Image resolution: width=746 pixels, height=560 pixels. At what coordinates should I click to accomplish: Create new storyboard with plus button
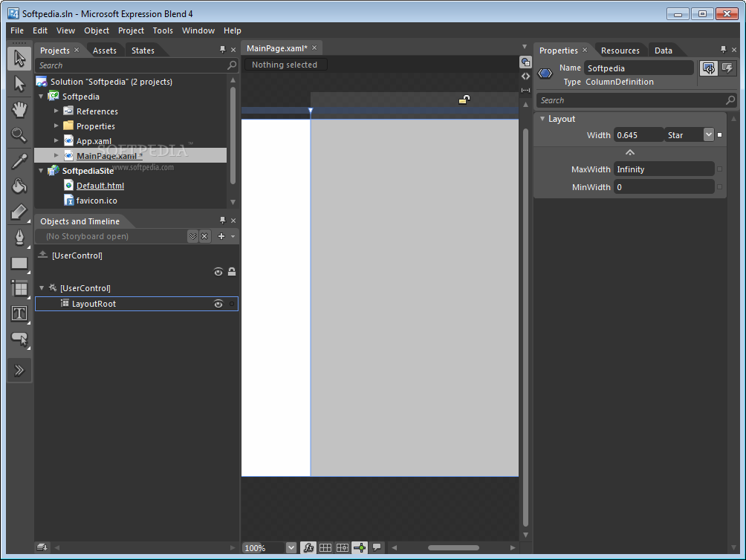(x=221, y=236)
